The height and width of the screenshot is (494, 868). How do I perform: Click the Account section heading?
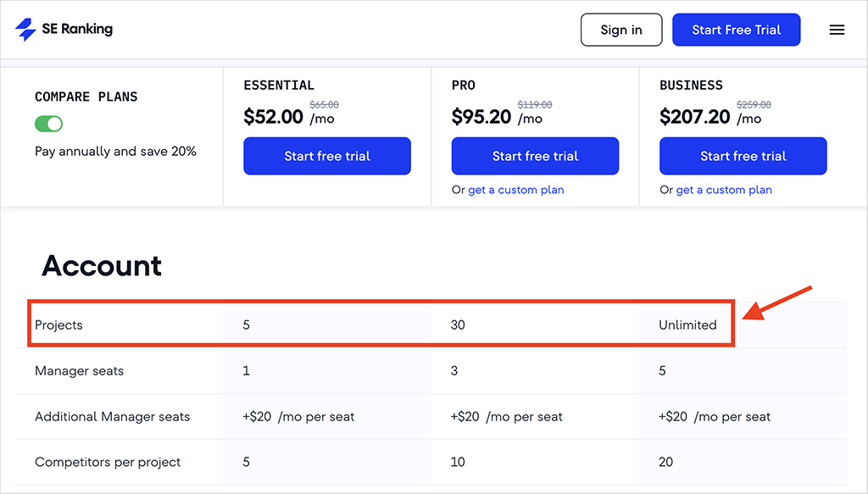tap(102, 265)
